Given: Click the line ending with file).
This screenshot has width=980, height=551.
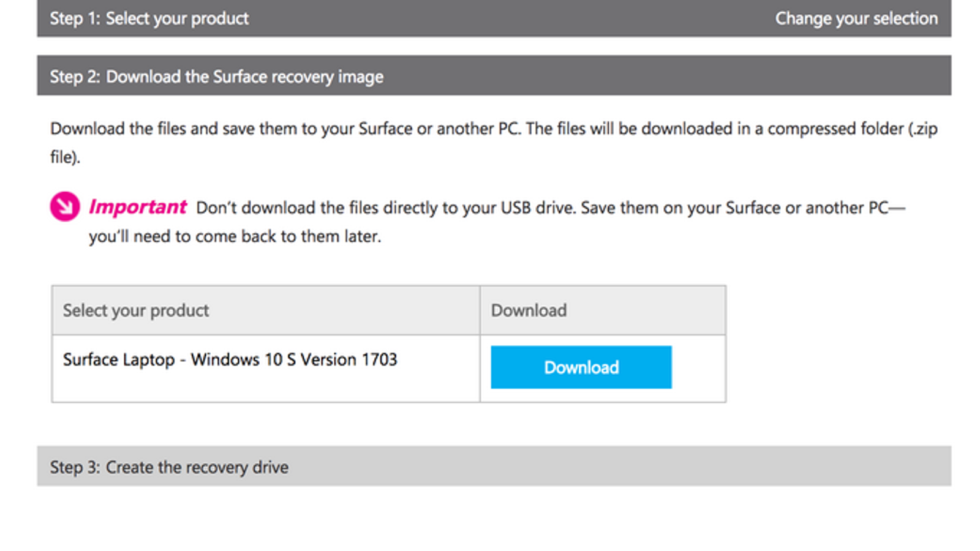Looking at the screenshot, I should tap(65, 157).
